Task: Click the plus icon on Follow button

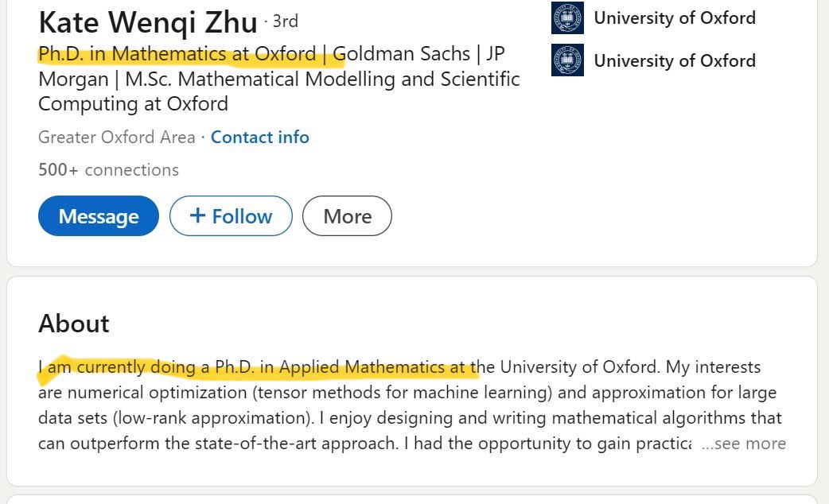Action: tap(198, 216)
